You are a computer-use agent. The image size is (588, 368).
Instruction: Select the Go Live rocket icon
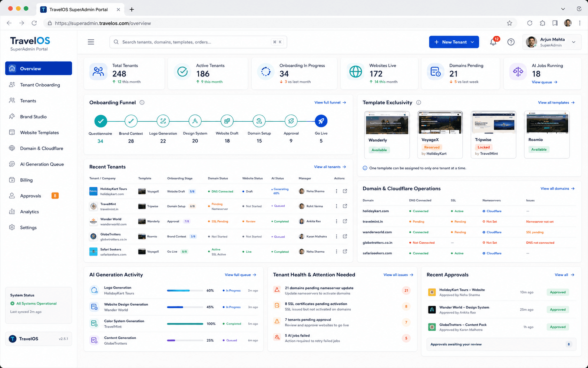click(x=321, y=121)
